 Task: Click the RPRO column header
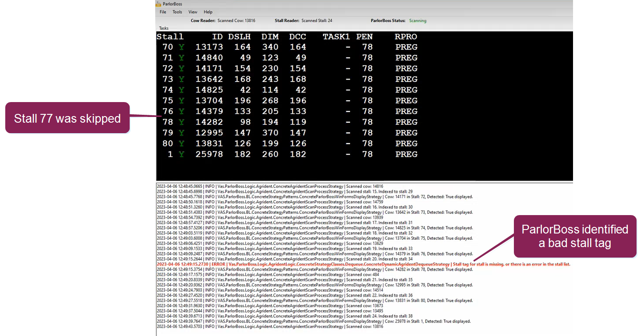(x=406, y=36)
